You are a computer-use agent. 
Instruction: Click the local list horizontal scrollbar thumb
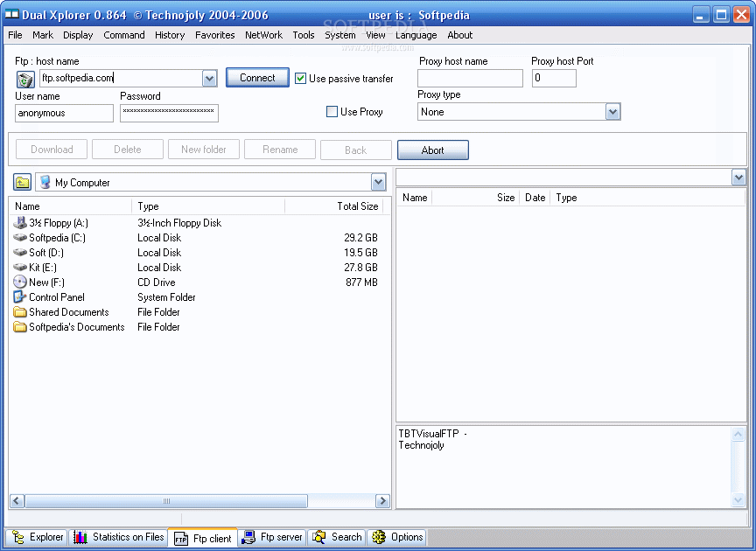(166, 501)
